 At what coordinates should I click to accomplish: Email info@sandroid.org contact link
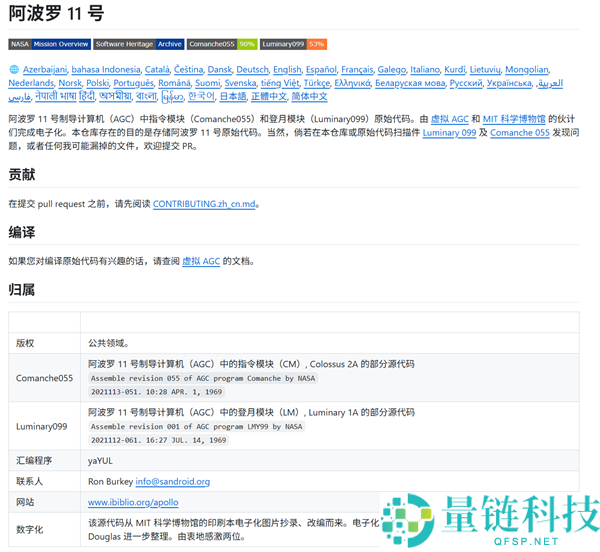[x=173, y=482]
